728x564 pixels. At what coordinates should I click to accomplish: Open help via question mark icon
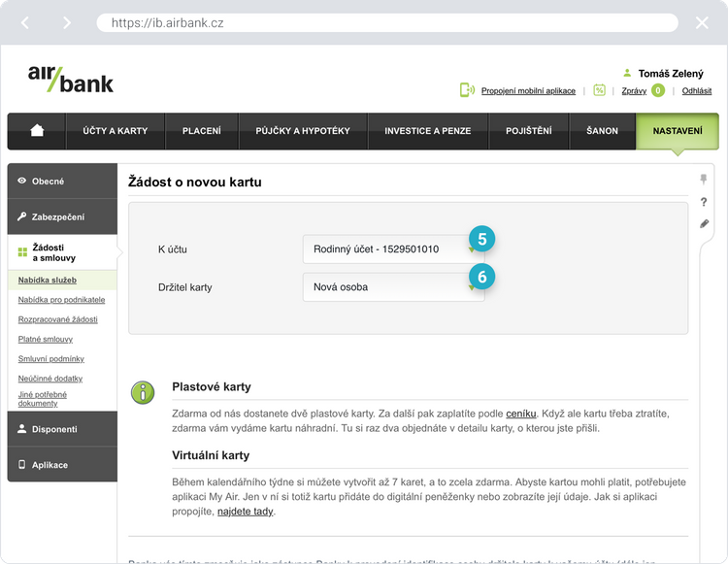[x=705, y=202]
